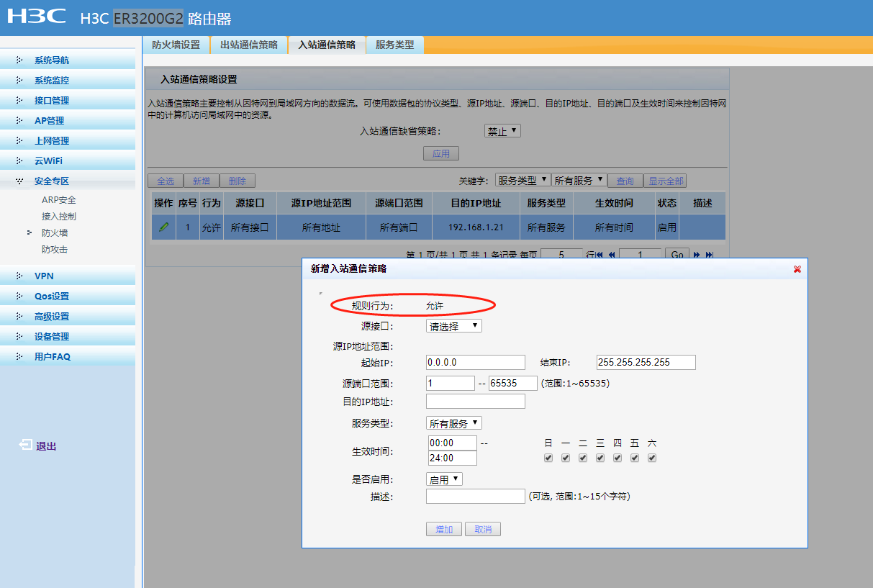Expand the 设备管理 sidebar section
Viewport: 873px width, 588px height.
point(68,336)
